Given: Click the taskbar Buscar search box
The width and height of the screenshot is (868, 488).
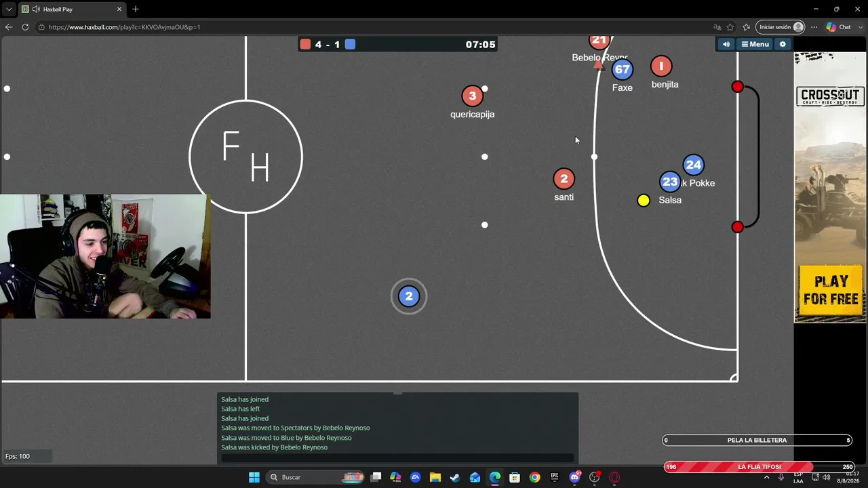Looking at the screenshot, I should pos(316,477).
